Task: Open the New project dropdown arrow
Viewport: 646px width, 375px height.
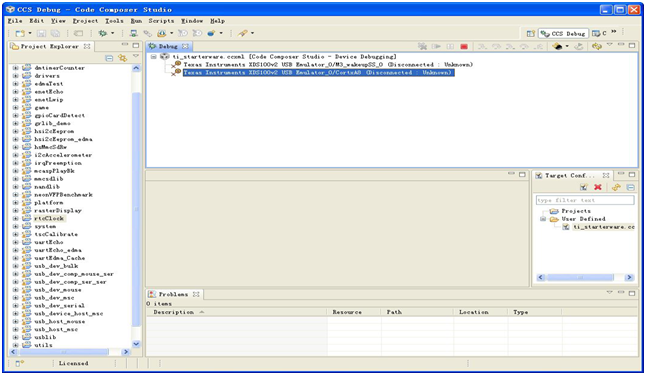Action: (x=30, y=33)
